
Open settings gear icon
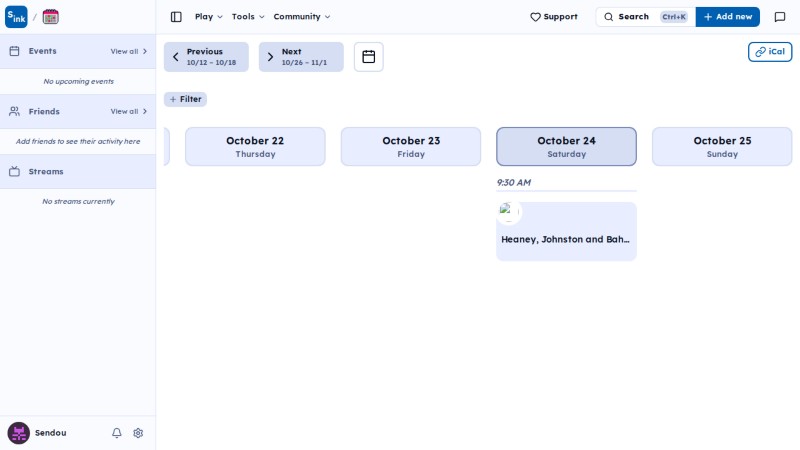(x=138, y=433)
